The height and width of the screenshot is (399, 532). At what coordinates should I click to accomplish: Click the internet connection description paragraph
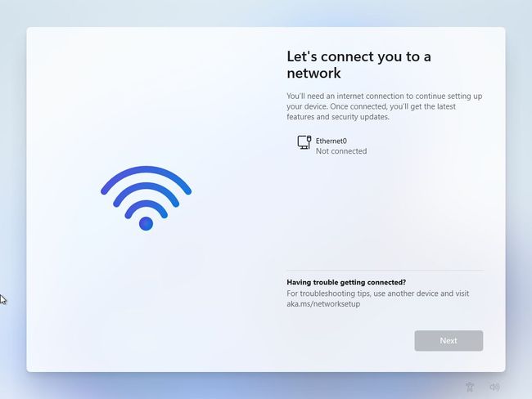coord(385,106)
